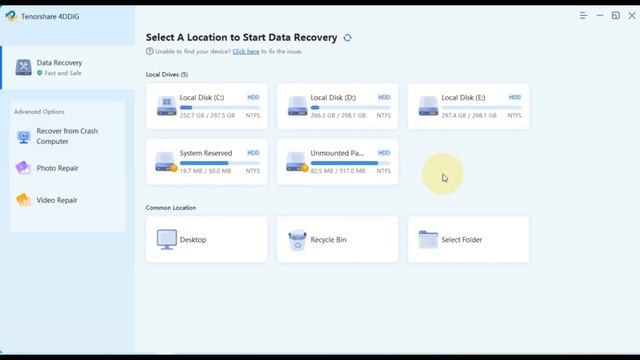This screenshot has height=360, width=640.
Task: Click the HDD badge on Local Disk (C:)
Action: click(253, 97)
